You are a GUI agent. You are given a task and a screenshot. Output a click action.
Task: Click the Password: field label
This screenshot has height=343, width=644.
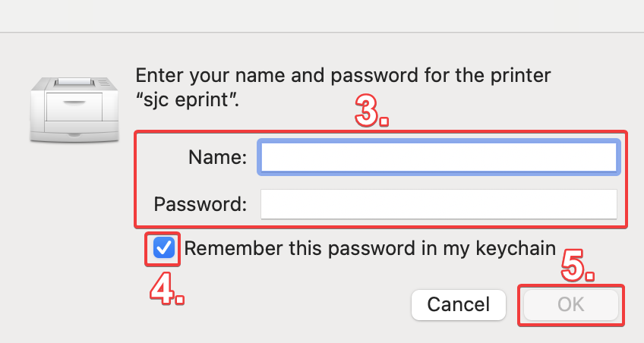pos(200,204)
